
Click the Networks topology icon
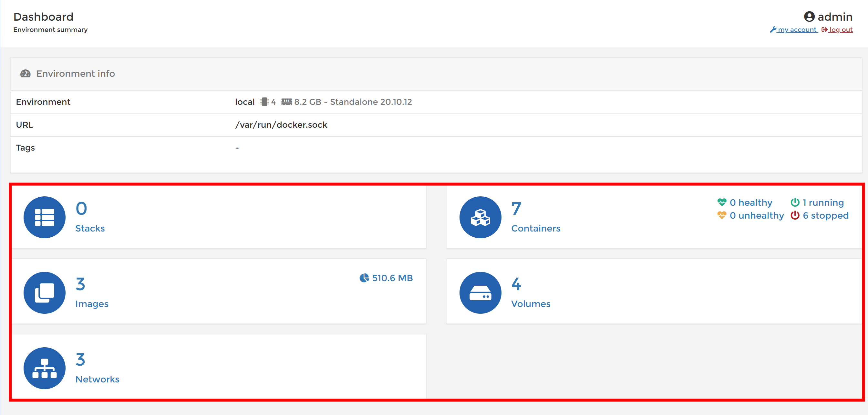(x=44, y=368)
